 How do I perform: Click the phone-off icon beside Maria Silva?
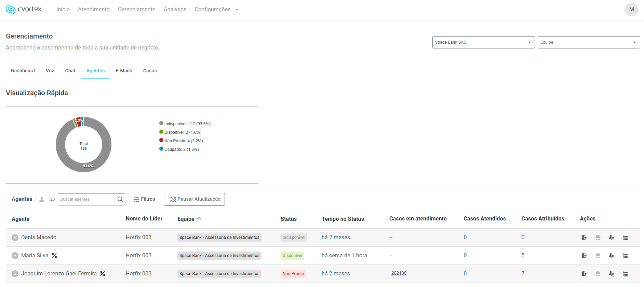click(x=54, y=256)
